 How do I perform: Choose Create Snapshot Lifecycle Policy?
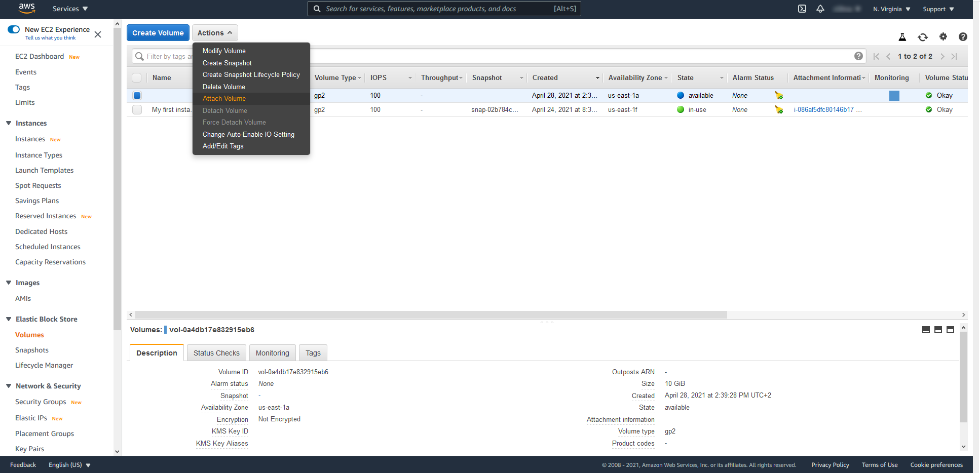[x=251, y=74]
